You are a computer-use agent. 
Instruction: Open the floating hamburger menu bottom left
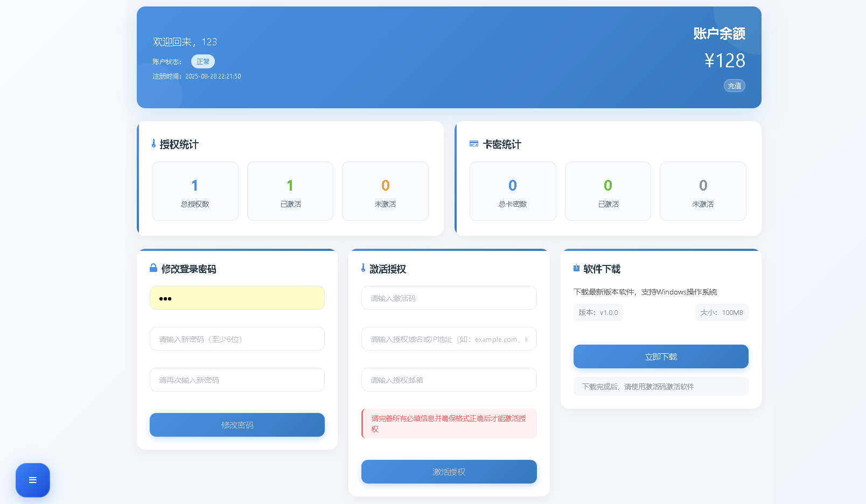tap(32, 480)
